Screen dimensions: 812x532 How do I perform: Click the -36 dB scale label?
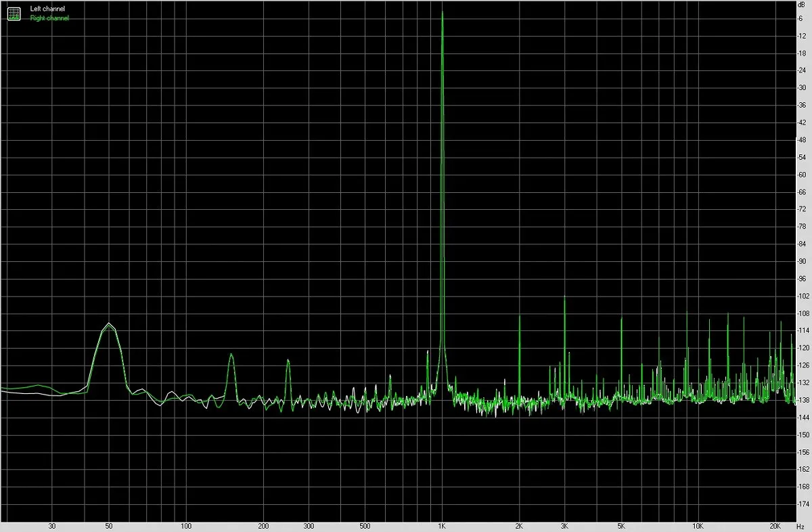(x=800, y=105)
